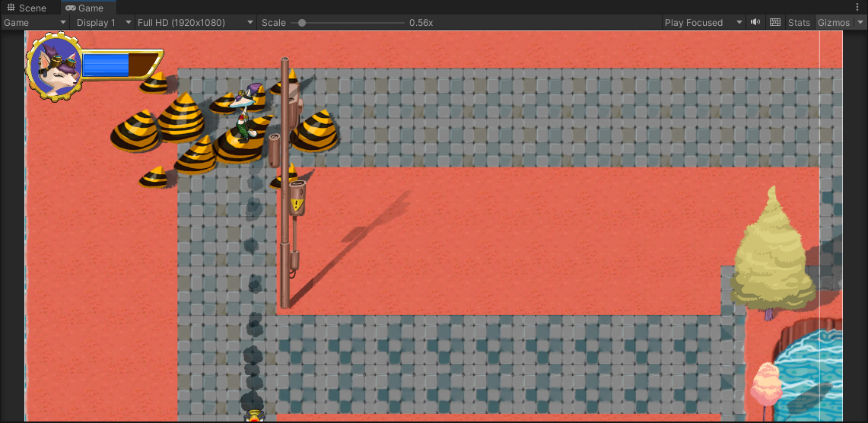Screen dimensions: 868x423
Task: Adjust the Scale slider handle
Action: (x=302, y=23)
